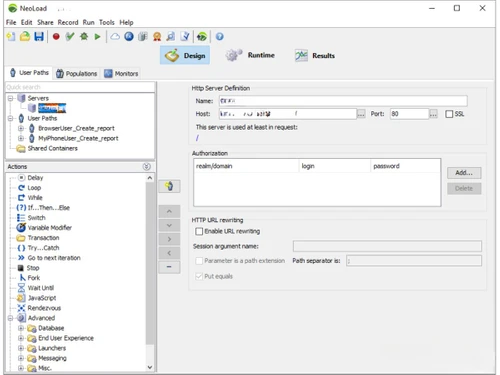Click the ellipsis button next to Port
This screenshot has height=375, width=500.
click(x=433, y=114)
